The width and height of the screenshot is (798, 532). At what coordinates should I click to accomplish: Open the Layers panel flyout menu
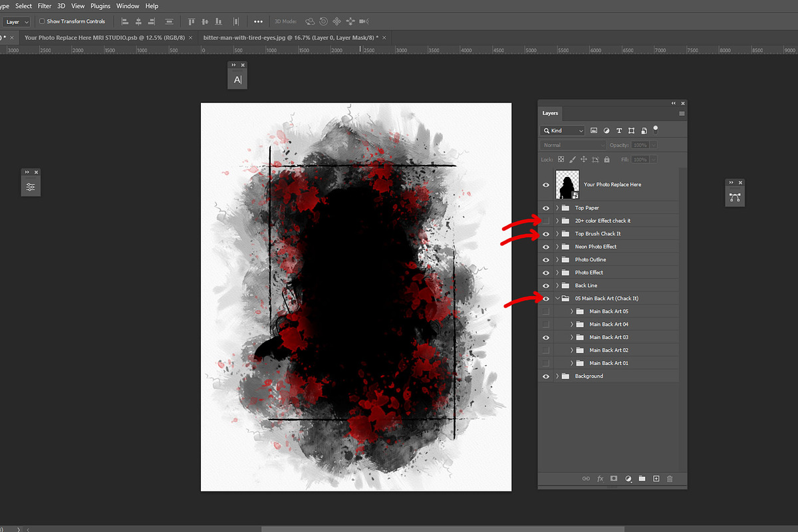(x=682, y=114)
